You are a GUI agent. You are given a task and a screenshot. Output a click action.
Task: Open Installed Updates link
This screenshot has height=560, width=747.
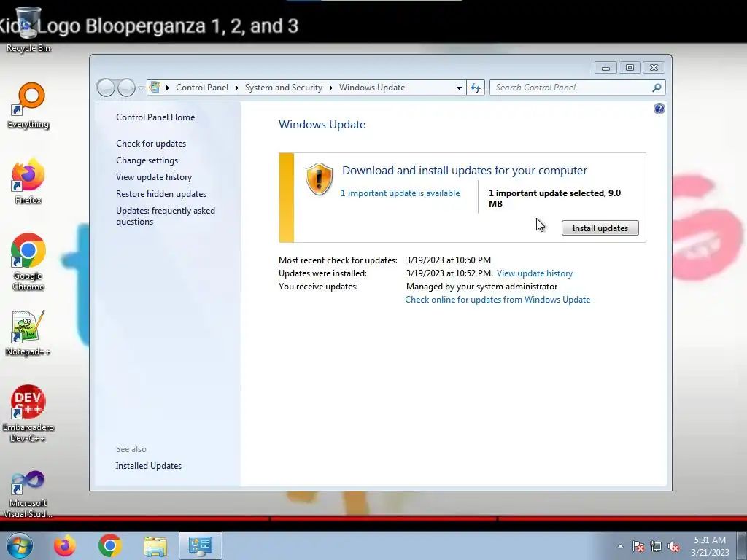149,466
